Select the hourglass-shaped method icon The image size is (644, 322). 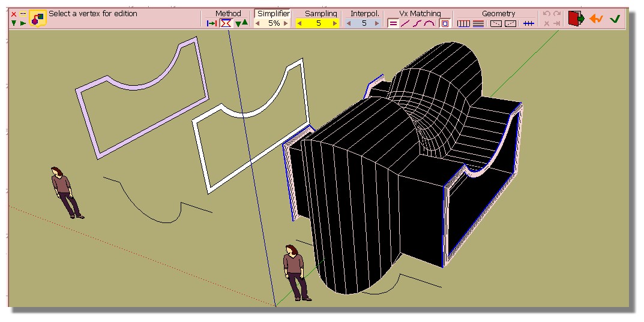pos(226,23)
